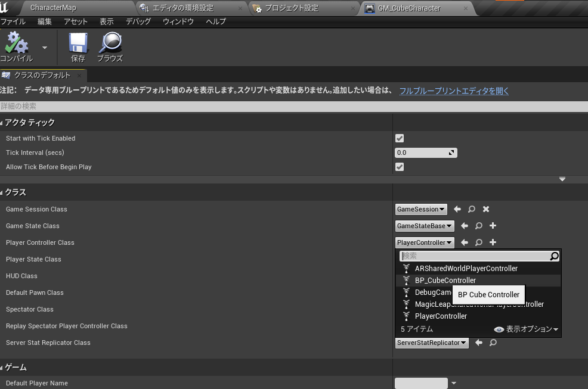Clear Game Session Class with X icon
The width and height of the screenshot is (588, 389).
(x=486, y=209)
